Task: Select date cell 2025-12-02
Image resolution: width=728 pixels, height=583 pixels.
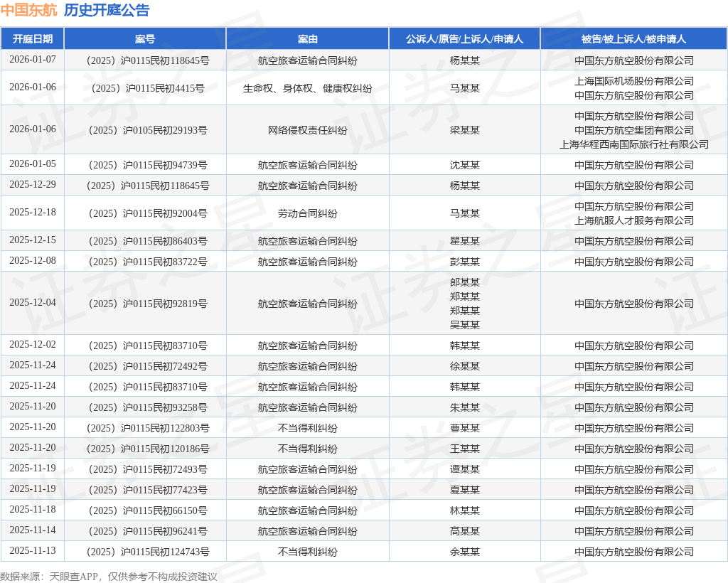Action: pyautogui.click(x=33, y=344)
